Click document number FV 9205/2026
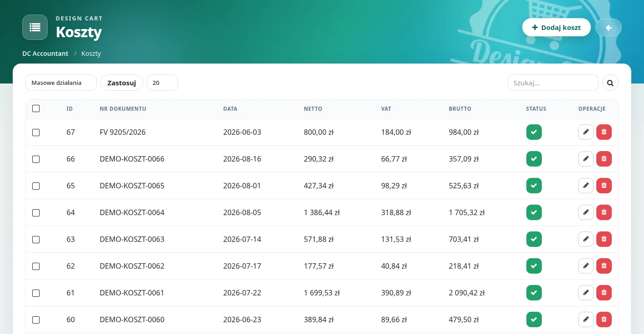 [x=123, y=132]
